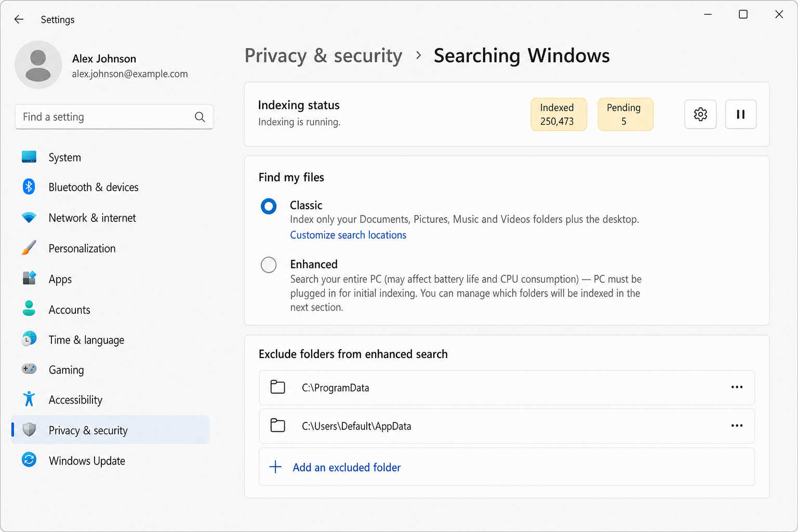Click the Pending 5 badge
The height and width of the screenshot is (532, 798).
(626, 114)
